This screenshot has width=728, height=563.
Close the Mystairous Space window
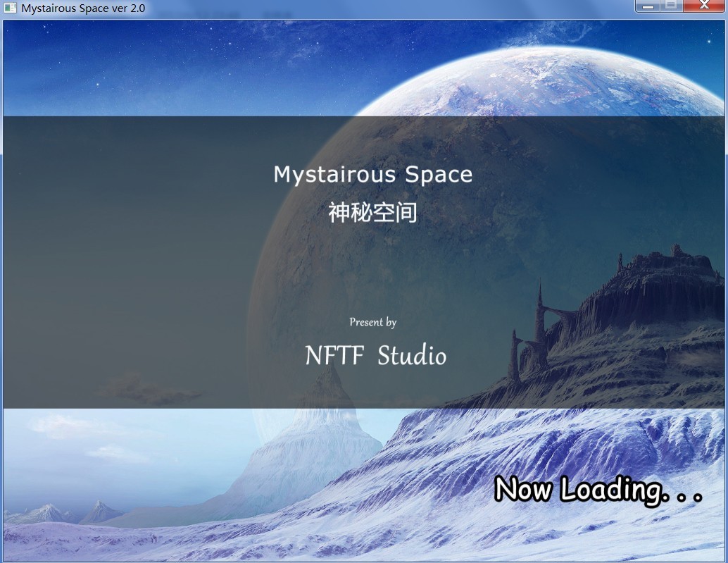coord(704,6)
